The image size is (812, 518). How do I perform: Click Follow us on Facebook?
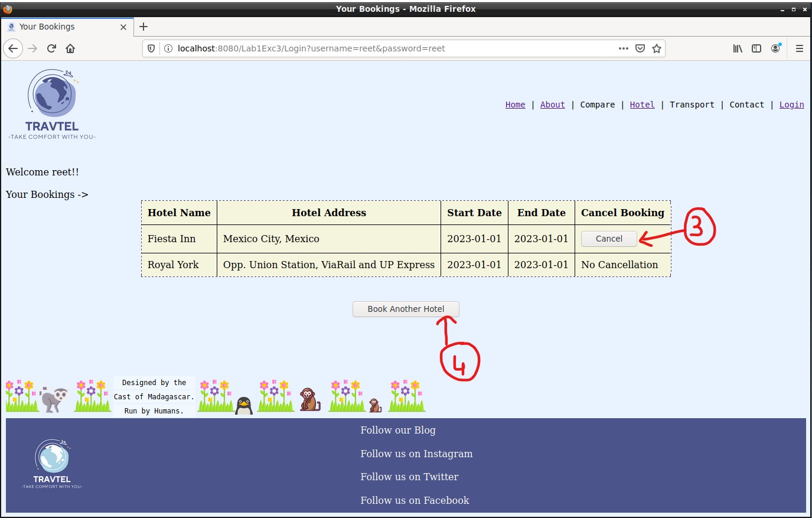(x=415, y=500)
